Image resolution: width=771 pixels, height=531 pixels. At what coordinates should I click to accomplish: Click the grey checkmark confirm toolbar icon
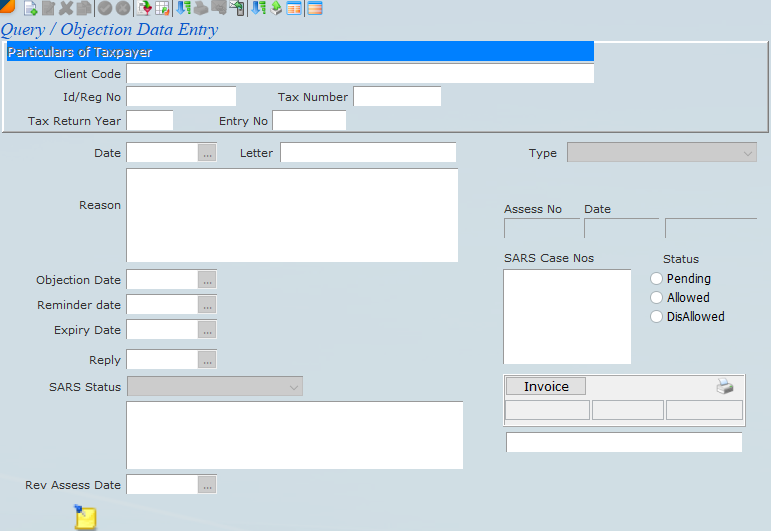point(104,9)
